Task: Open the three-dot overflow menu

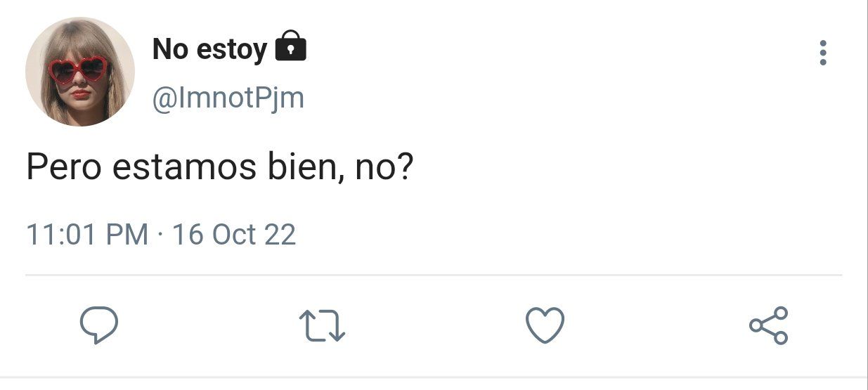Action: (x=823, y=53)
